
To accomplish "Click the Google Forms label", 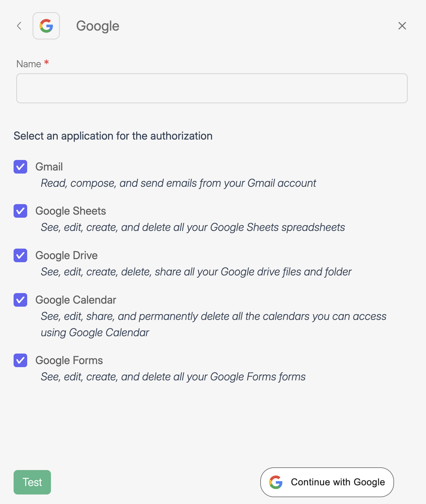I will tap(69, 360).
